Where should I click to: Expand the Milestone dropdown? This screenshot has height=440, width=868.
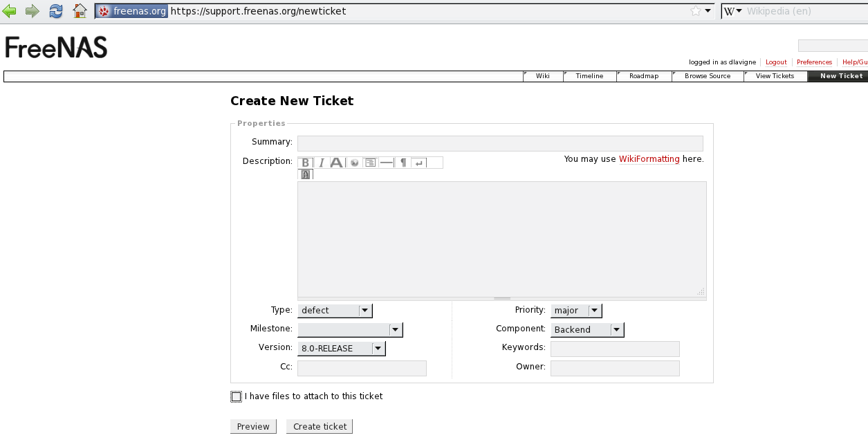click(350, 330)
